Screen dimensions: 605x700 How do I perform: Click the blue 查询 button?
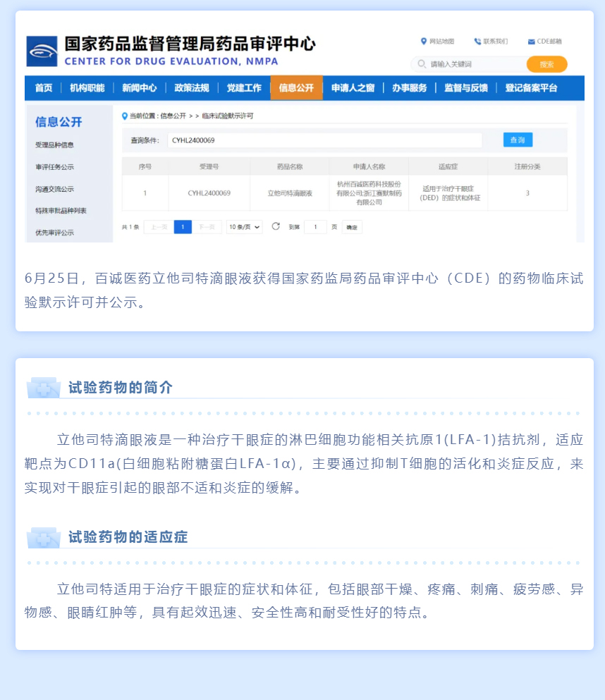[518, 140]
